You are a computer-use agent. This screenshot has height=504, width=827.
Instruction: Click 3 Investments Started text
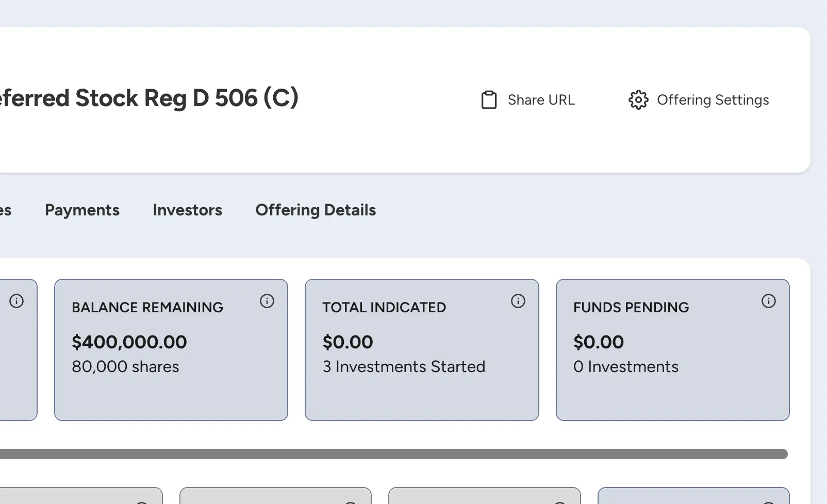(404, 367)
